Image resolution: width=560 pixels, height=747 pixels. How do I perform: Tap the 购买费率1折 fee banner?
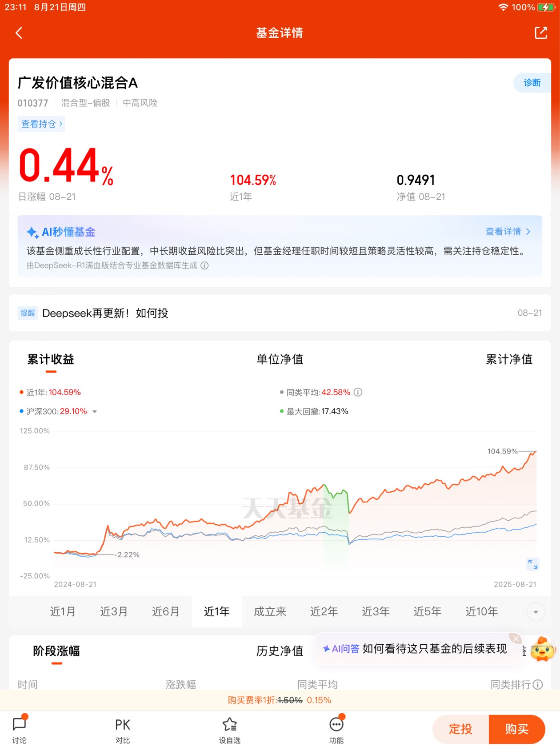pos(280,700)
